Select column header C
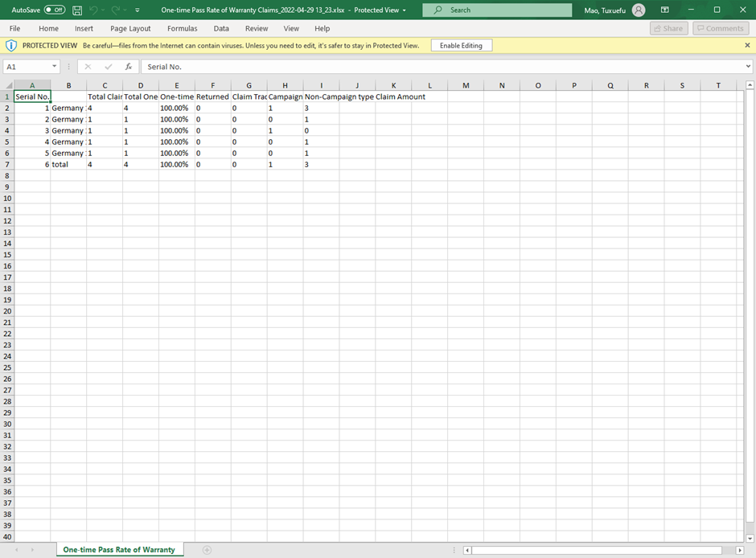 pyautogui.click(x=105, y=85)
